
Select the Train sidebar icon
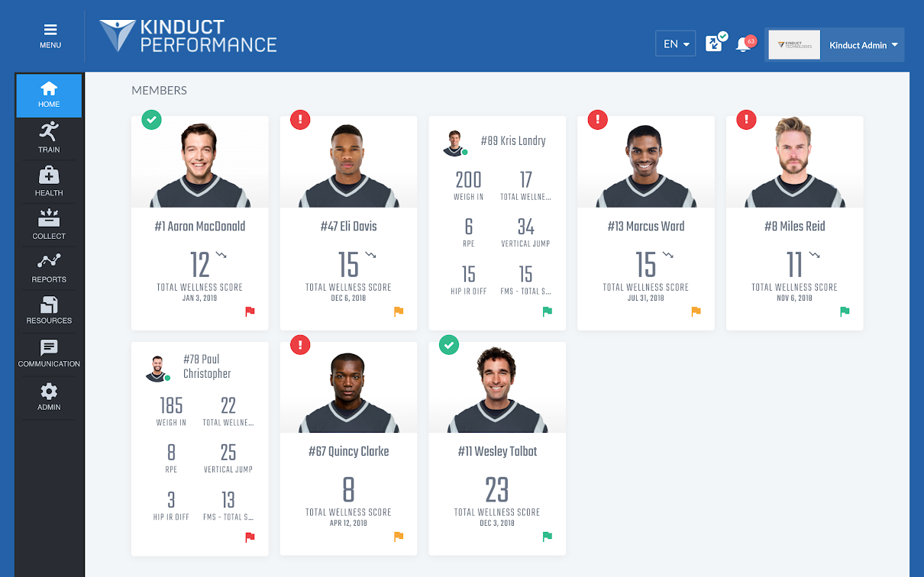(x=48, y=138)
